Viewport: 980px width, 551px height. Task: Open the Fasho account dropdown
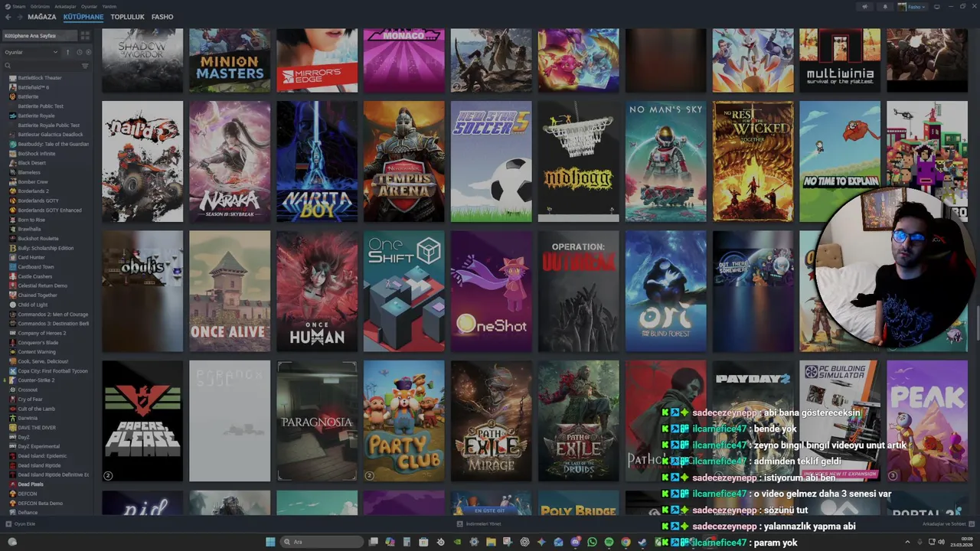(913, 7)
